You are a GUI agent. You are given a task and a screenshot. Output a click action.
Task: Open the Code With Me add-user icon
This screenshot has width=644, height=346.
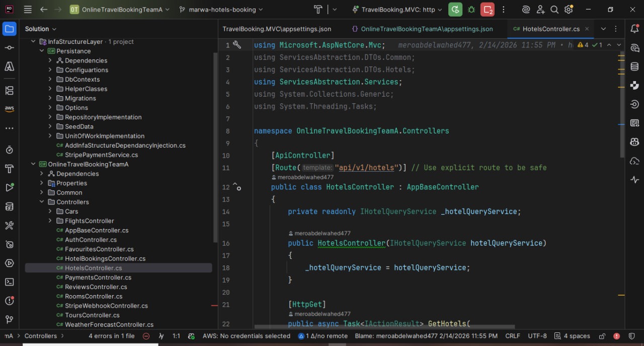[541, 9]
